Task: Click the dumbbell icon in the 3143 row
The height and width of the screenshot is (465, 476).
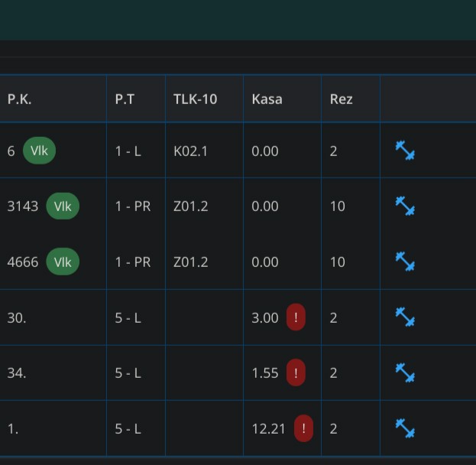Action: coord(405,206)
